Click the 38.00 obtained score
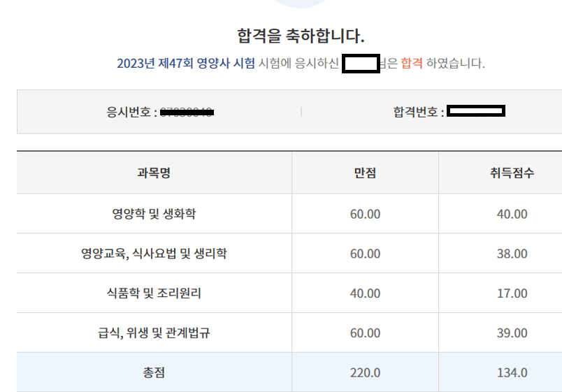 (512, 254)
